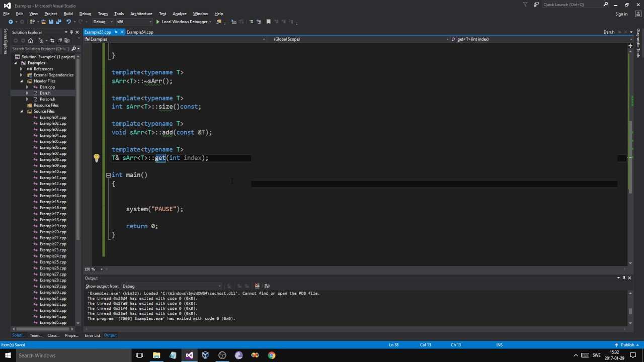644x362 pixels.
Task: Toggle word wrap in Output panel
Action: pyautogui.click(x=267, y=286)
